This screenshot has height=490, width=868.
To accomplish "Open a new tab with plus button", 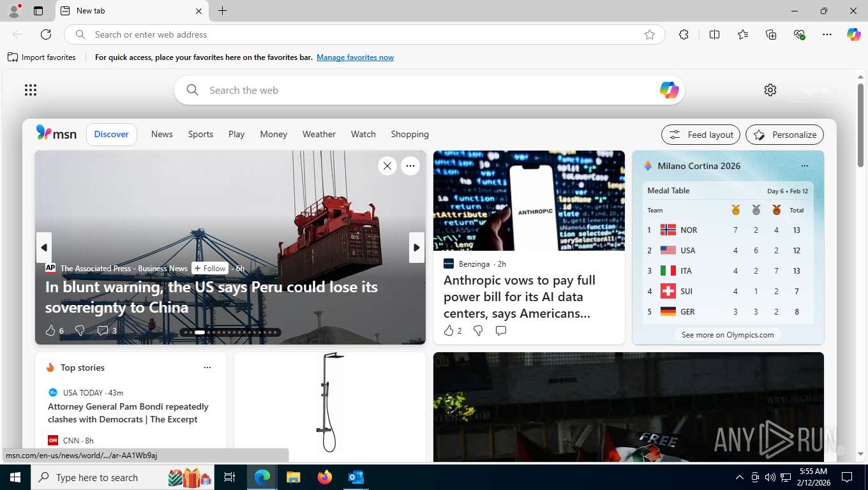I will point(222,11).
